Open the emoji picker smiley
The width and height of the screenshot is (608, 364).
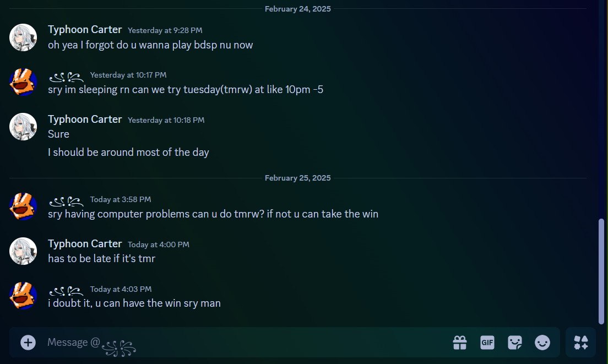(542, 343)
